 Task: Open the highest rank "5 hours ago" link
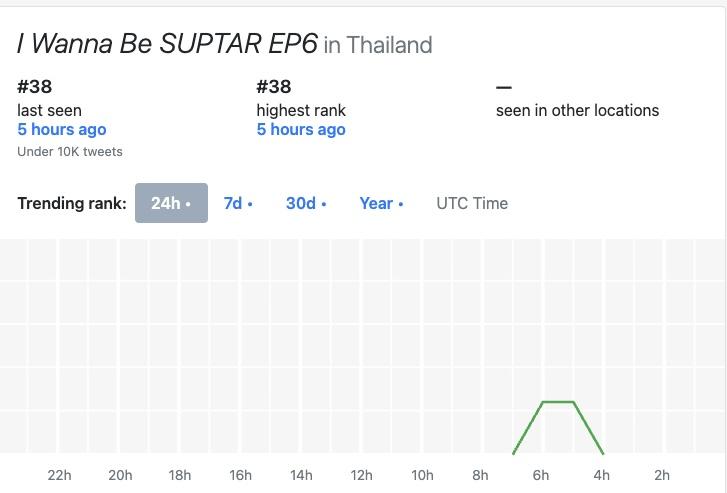(x=301, y=129)
